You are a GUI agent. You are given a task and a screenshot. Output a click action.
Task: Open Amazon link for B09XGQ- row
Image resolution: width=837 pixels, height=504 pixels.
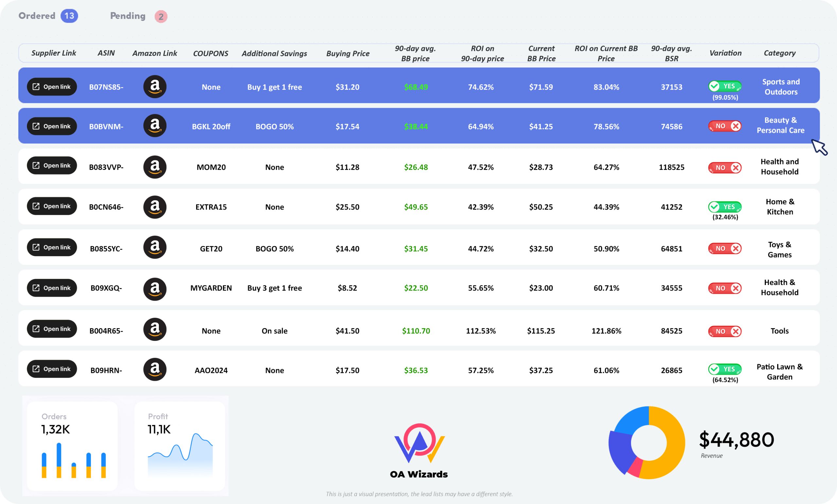(155, 289)
